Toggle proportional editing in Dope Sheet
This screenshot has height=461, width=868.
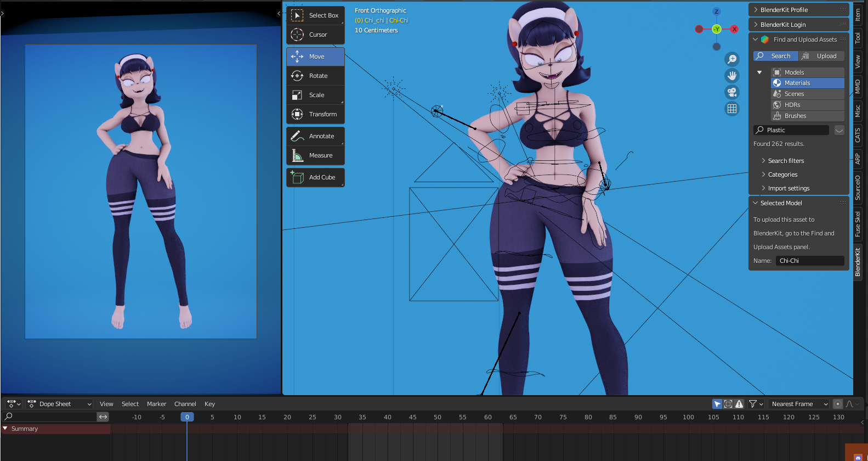point(837,404)
